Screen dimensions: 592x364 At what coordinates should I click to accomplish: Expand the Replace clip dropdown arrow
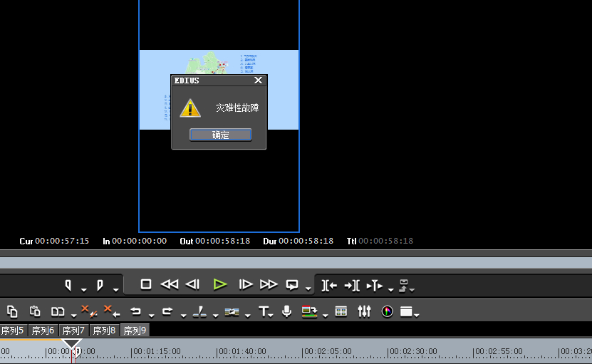click(x=73, y=316)
